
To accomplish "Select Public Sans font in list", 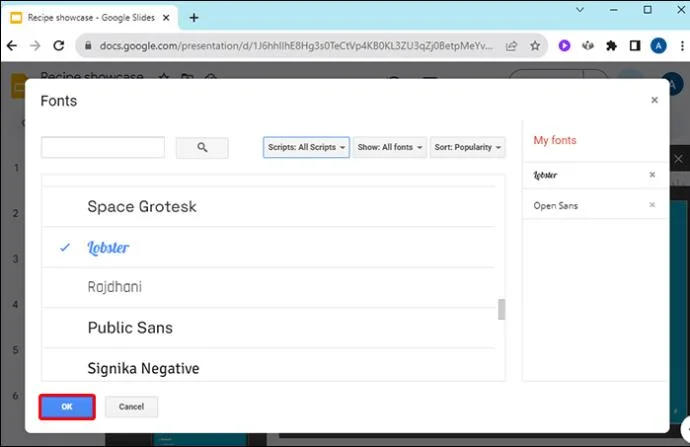I will tap(269, 328).
